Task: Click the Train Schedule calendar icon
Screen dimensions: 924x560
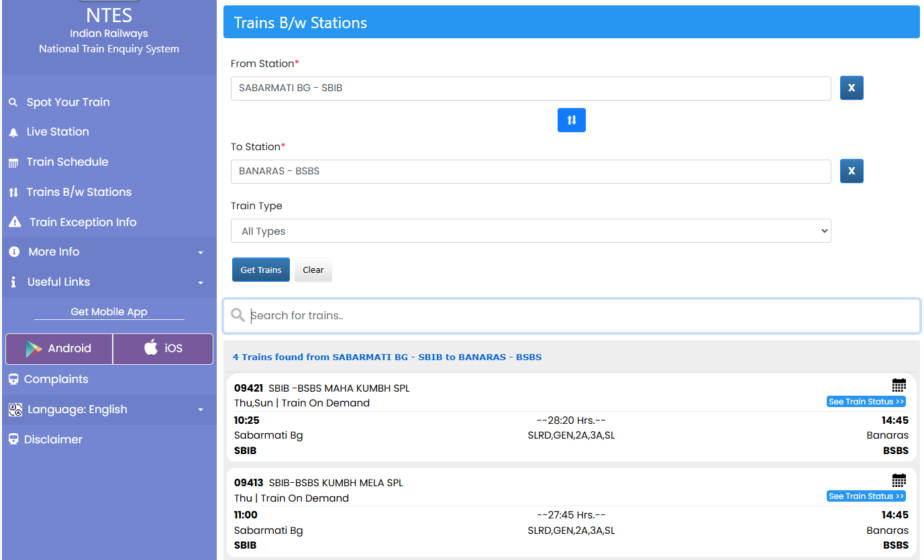Action: point(13,163)
